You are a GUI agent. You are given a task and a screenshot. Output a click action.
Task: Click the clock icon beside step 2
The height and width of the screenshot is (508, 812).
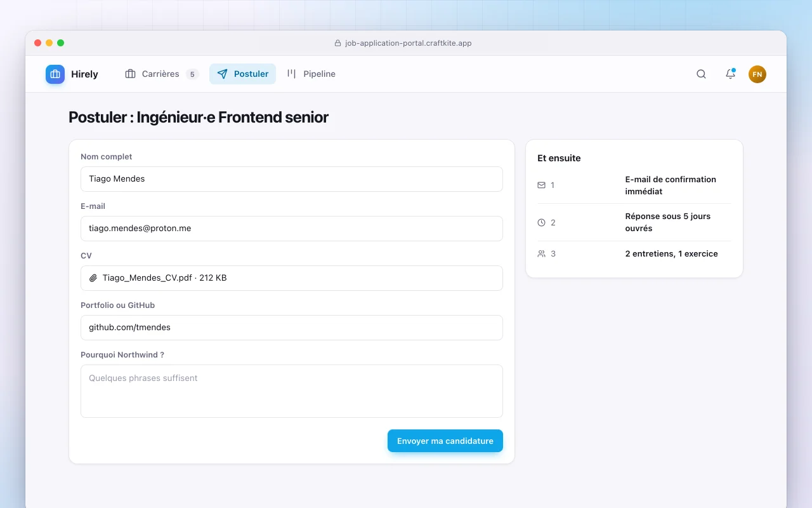click(x=541, y=223)
